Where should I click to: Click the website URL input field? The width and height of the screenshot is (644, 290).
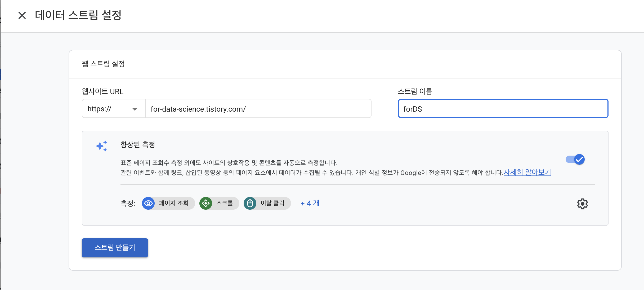coord(258,109)
